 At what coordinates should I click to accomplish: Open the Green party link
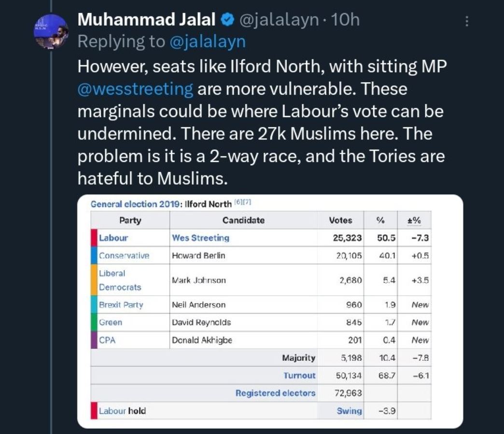tap(111, 322)
